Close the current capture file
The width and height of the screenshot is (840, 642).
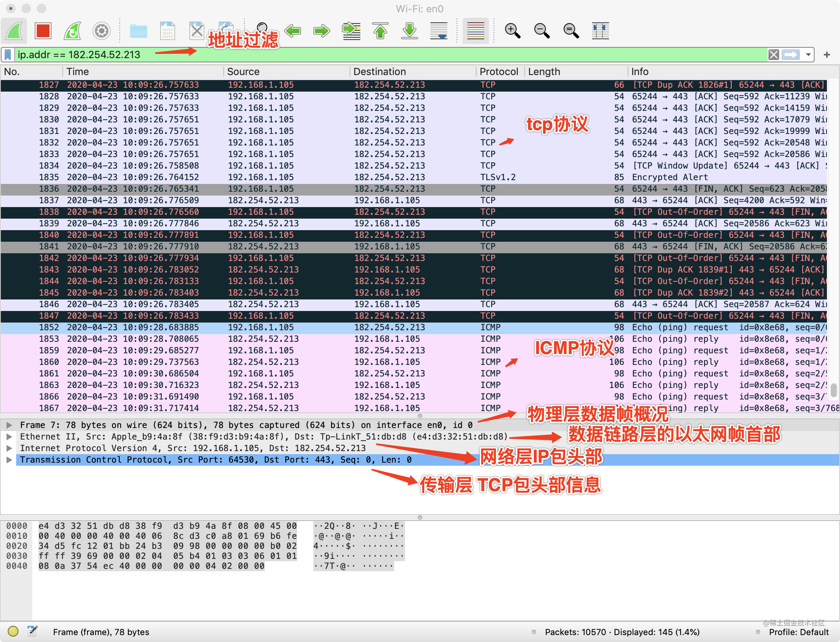pyautogui.click(x=196, y=31)
